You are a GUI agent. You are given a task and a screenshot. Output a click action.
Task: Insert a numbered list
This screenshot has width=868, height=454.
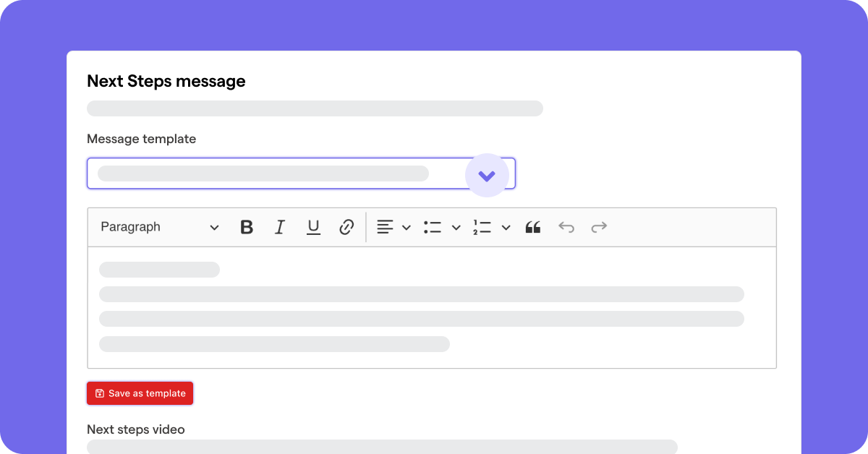482,227
